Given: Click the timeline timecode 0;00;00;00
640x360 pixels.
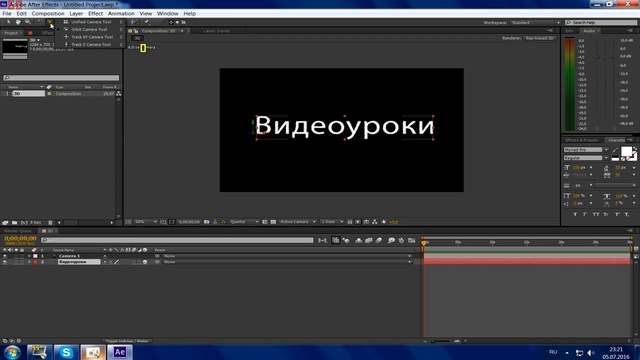Looking at the screenshot, I should [x=20, y=238].
